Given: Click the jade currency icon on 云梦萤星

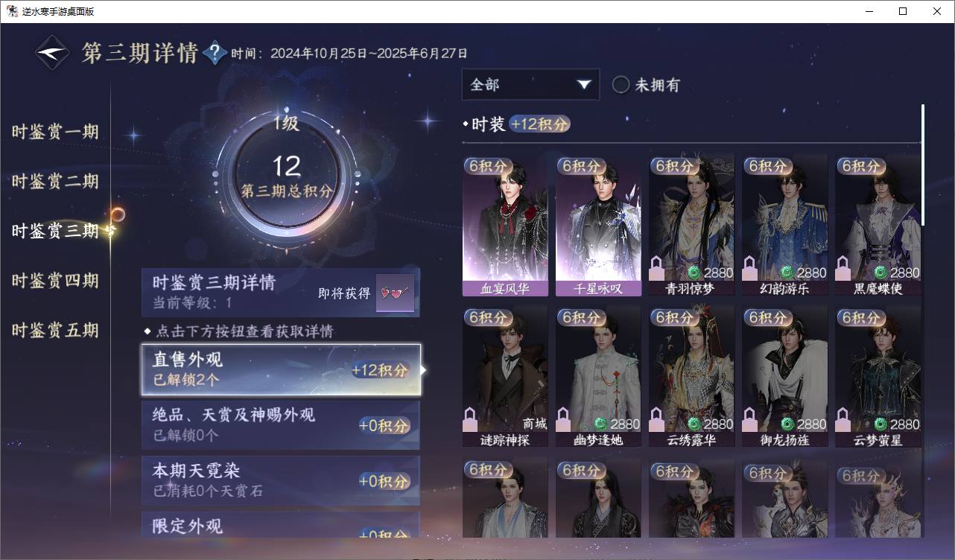Looking at the screenshot, I should tap(881, 424).
